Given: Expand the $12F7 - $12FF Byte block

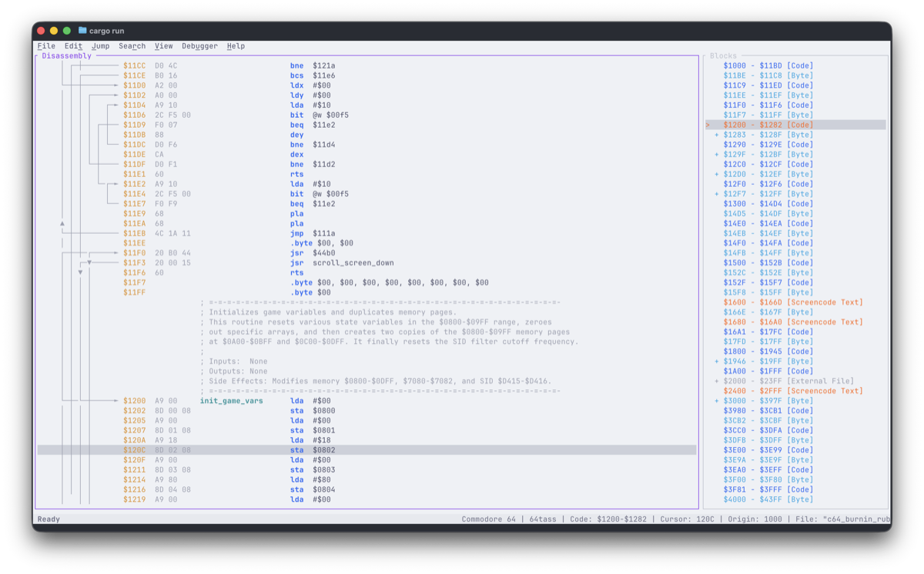Looking at the screenshot, I should (x=717, y=194).
